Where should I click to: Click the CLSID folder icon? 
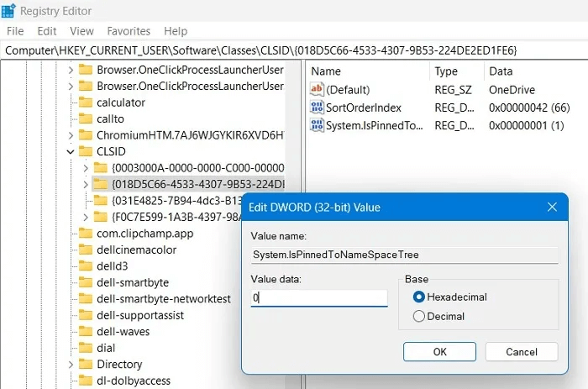tap(86, 151)
